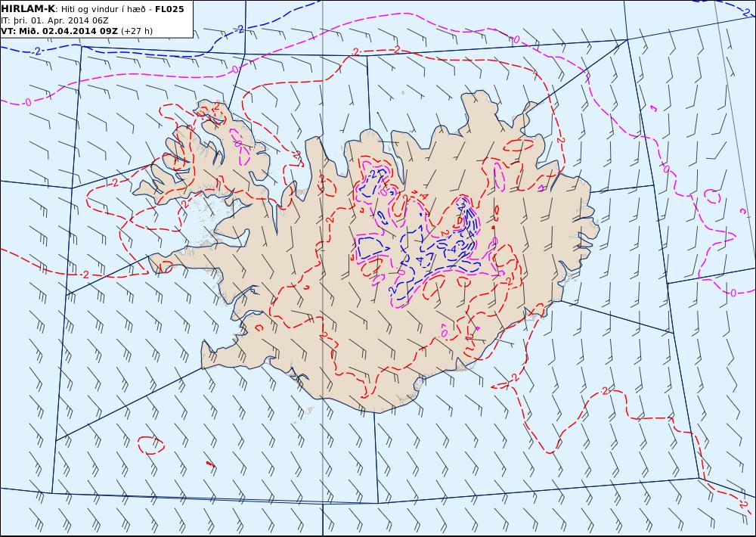
Task: Click the HIRLAM-K model name in legend
Action: (x=29, y=9)
